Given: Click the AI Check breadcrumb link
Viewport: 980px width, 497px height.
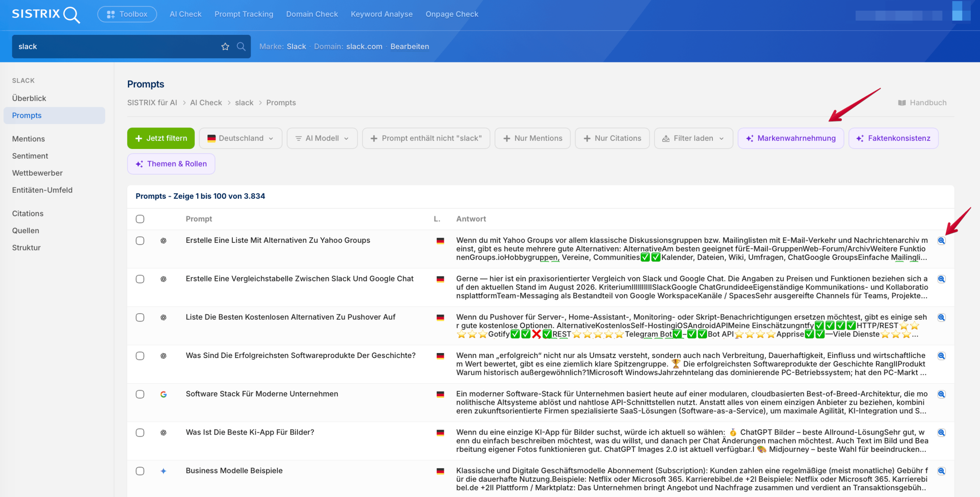Looking at the screenshot, I should [x=206, y=103].
